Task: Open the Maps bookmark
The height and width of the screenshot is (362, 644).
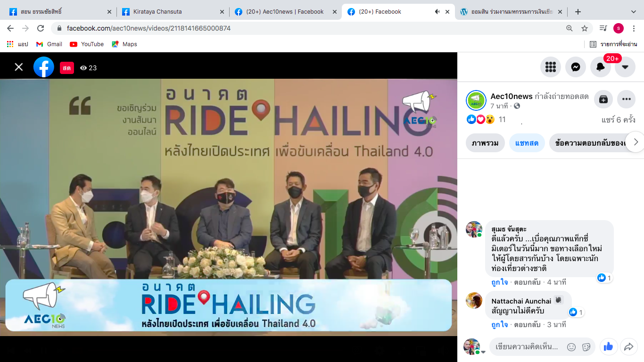Action: pos(124,44)
